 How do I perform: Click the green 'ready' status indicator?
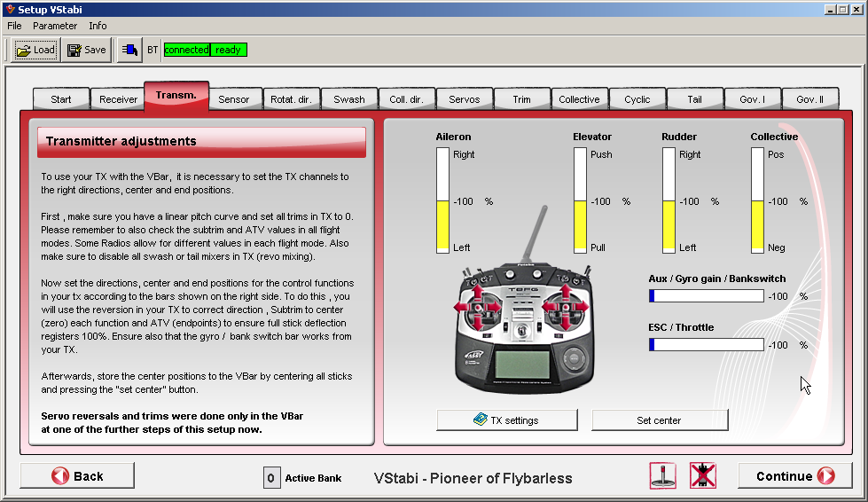[228, 50]
